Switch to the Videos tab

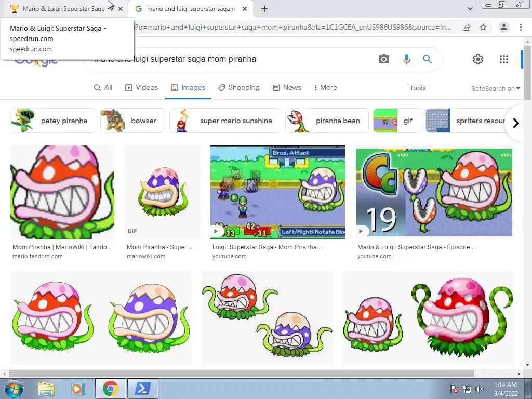[141, 87]
